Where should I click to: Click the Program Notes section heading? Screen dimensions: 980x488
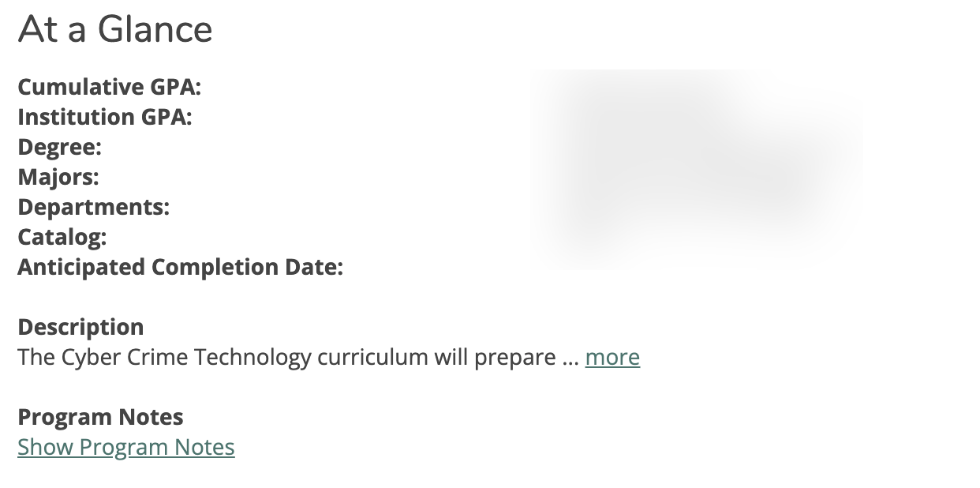click(100, 417)
